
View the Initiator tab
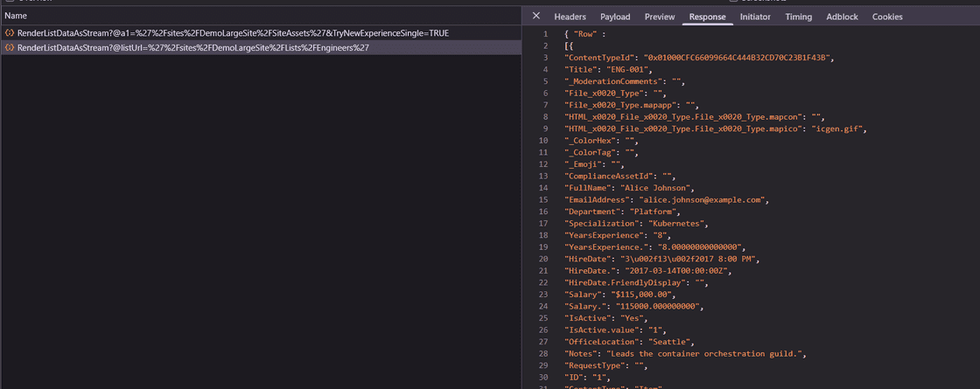click(755, 17)
